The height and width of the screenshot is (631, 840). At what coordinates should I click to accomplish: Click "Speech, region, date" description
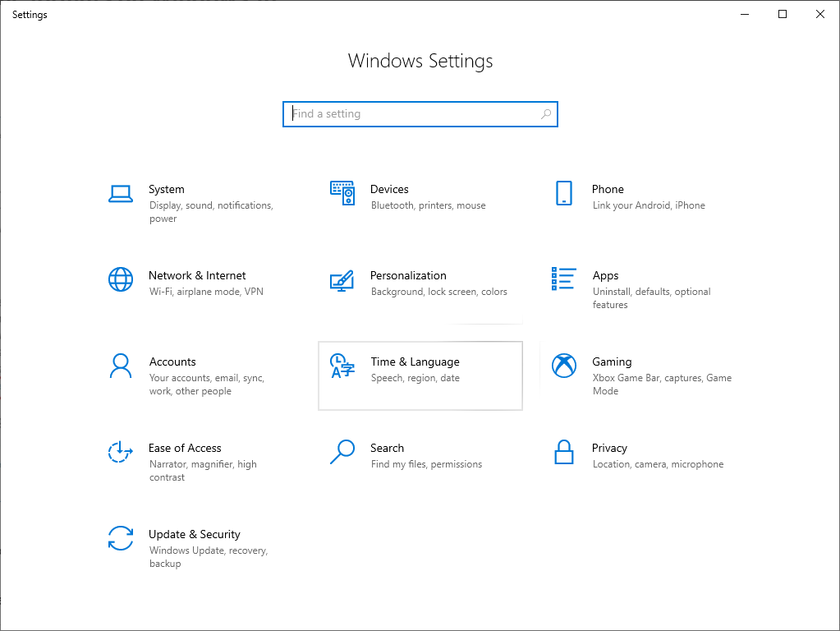(x=415, y=378)
